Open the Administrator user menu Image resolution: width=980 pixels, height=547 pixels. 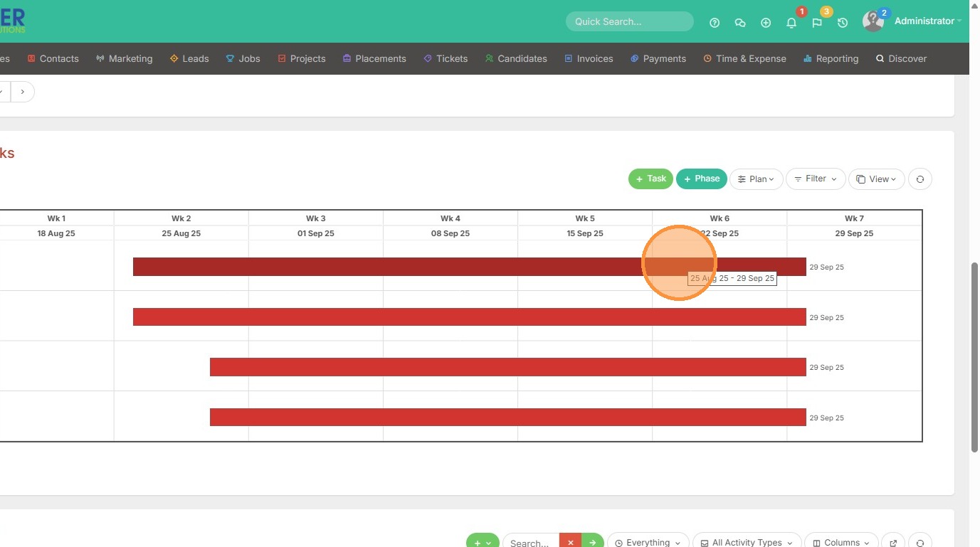point(923,21)
